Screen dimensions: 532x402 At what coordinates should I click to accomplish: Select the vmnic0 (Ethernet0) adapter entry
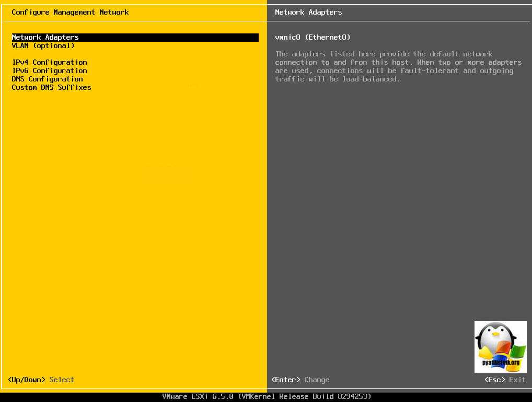(313, 38)
